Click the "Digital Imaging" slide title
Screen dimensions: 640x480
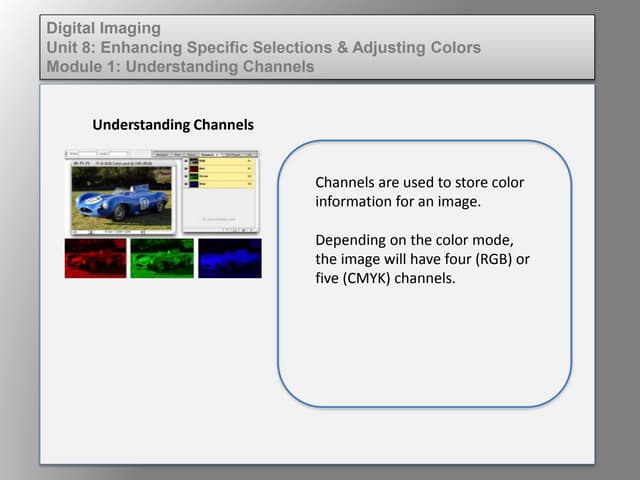[x=104, y=29]
